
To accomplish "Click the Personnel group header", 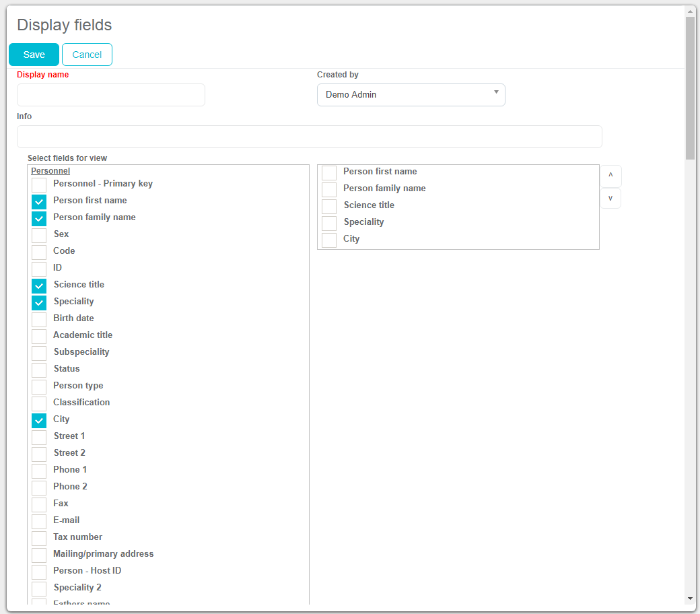I will tap(50, 171).
